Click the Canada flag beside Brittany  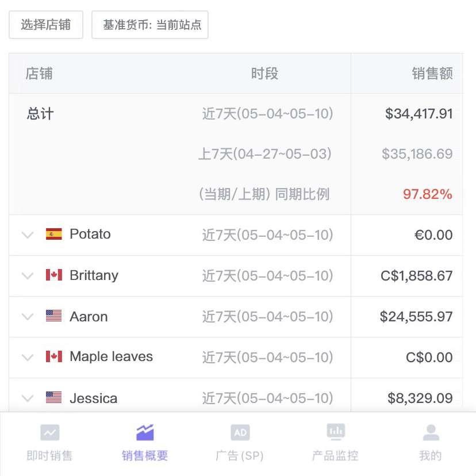tap(53, 275)
